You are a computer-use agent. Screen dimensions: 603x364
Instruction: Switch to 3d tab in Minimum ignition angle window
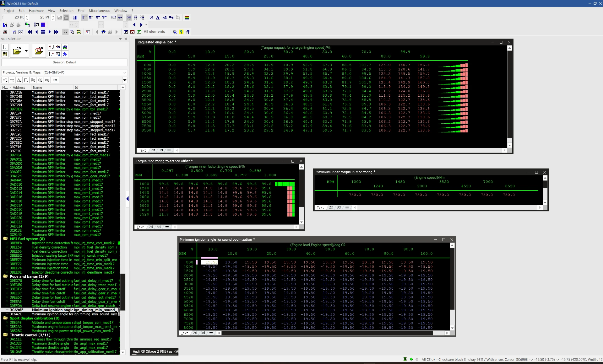(203, 333)
